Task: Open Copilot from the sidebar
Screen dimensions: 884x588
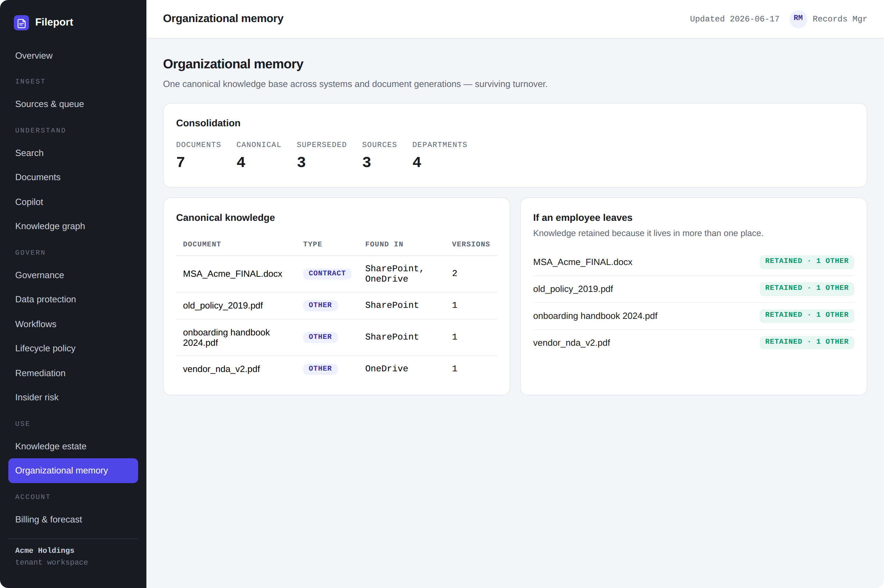Action: pos(73,202)
